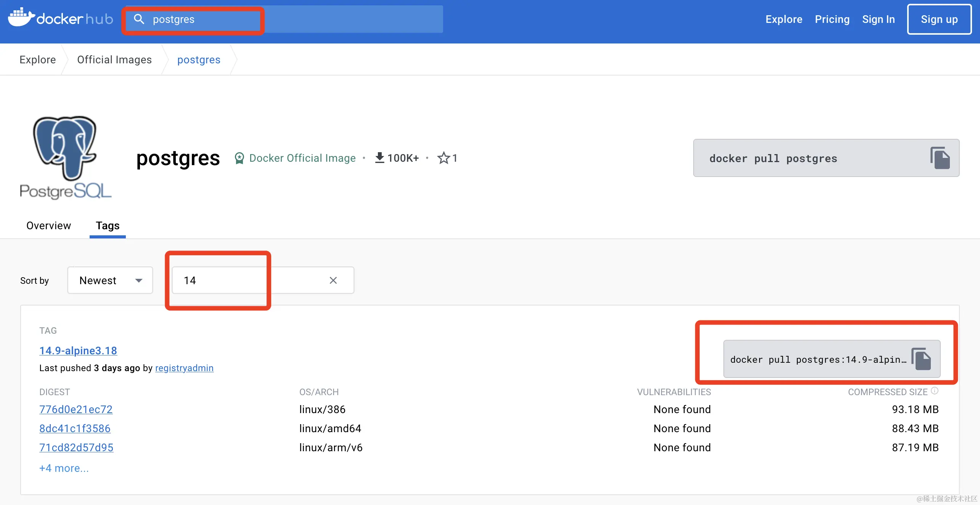Click the linux/386 architecture text

[322, 409]
